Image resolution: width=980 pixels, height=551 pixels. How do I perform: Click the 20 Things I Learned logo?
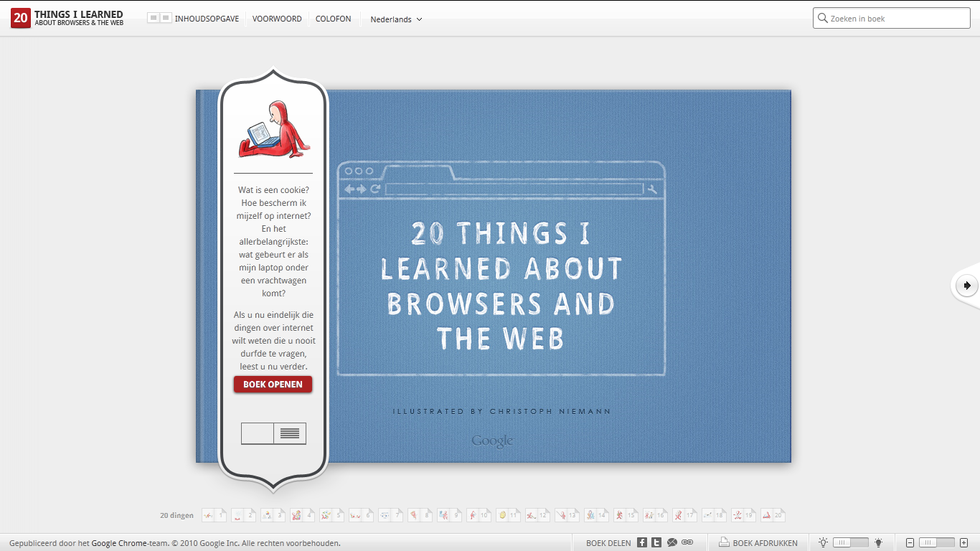[67, 18]
